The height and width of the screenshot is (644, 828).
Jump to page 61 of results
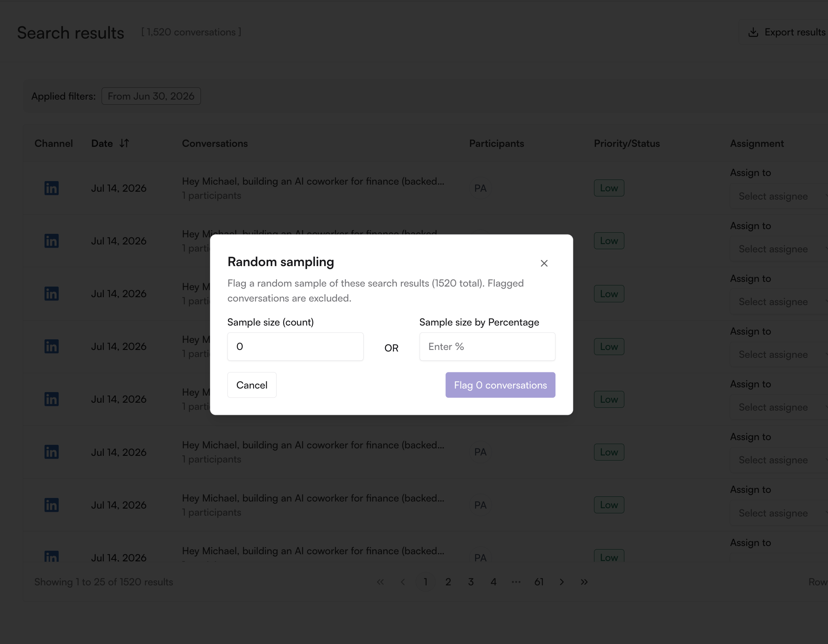539,582
